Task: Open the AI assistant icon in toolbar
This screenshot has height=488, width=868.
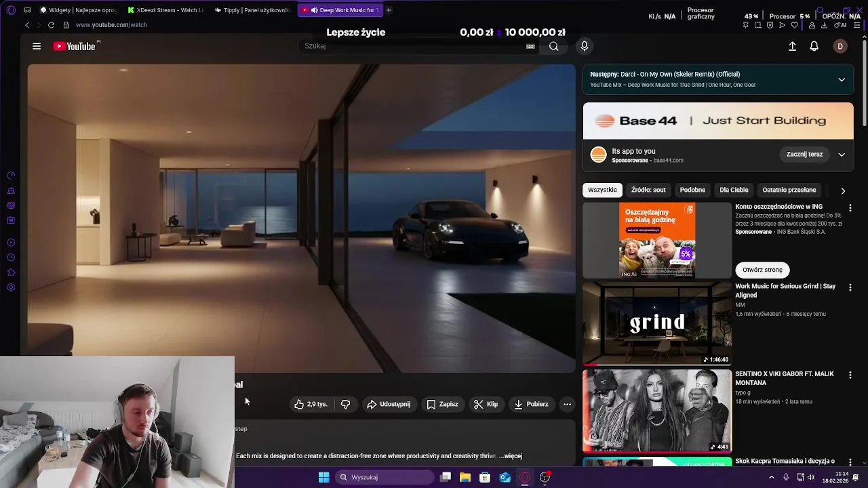Action: pos(840,25)
